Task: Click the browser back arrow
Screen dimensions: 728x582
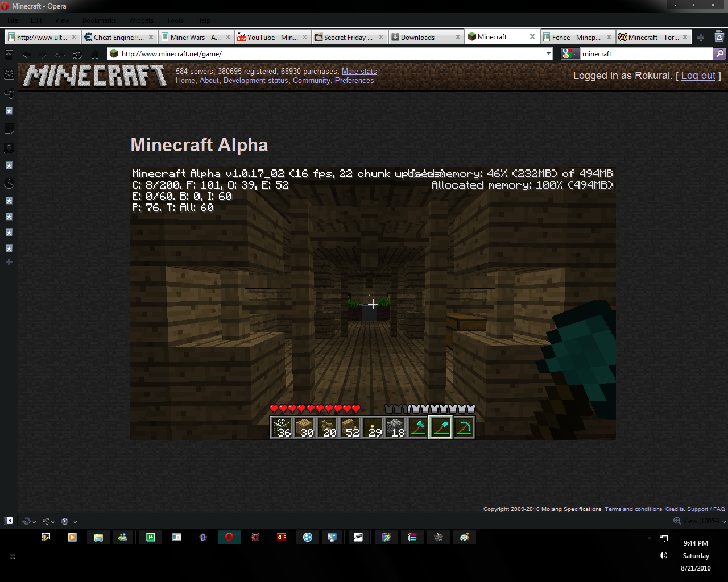Action: [27, 55]
